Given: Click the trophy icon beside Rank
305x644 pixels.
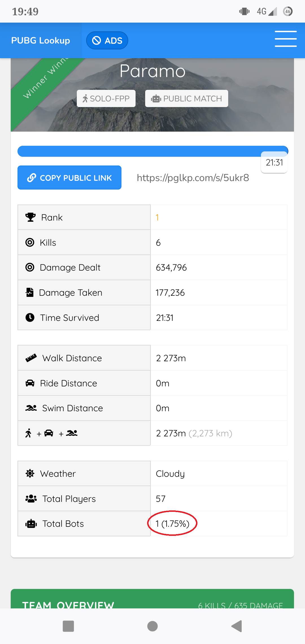Looking at the screenshot, I should [30, 217].
